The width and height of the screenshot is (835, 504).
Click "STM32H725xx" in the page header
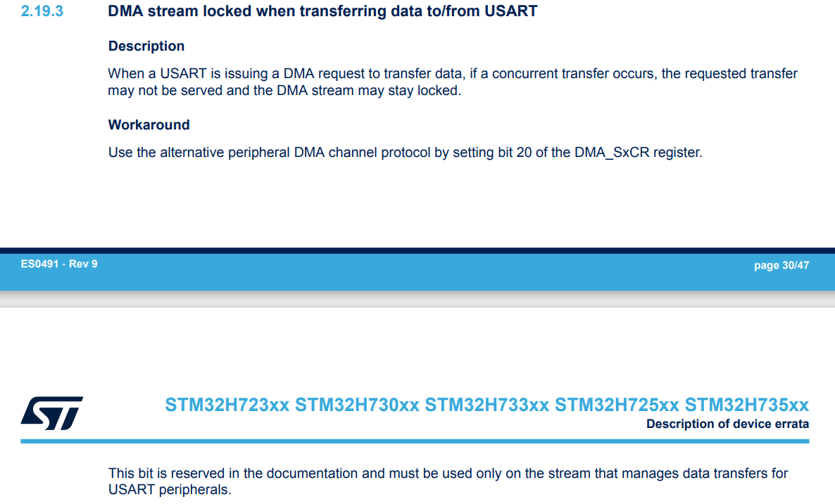(x=617, y=405)
